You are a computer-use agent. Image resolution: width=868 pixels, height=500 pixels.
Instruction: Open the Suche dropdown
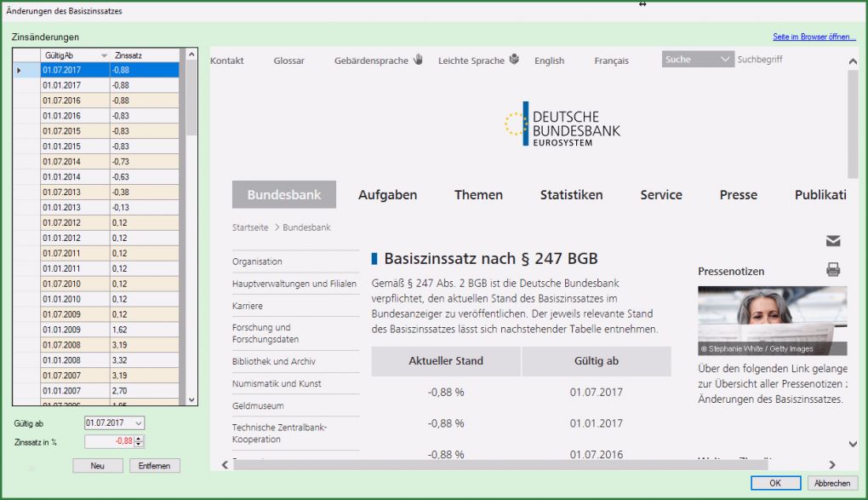(x=725, y=60)
